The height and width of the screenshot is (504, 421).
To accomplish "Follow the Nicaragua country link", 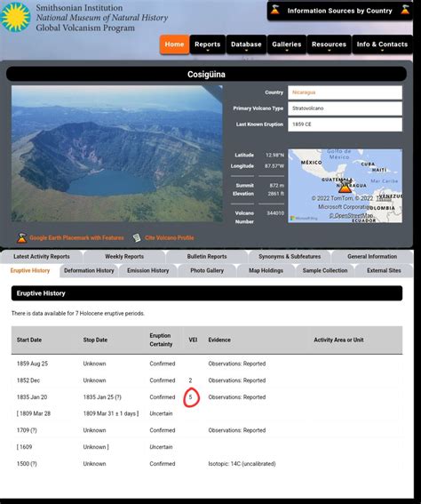I will [304, 92].
